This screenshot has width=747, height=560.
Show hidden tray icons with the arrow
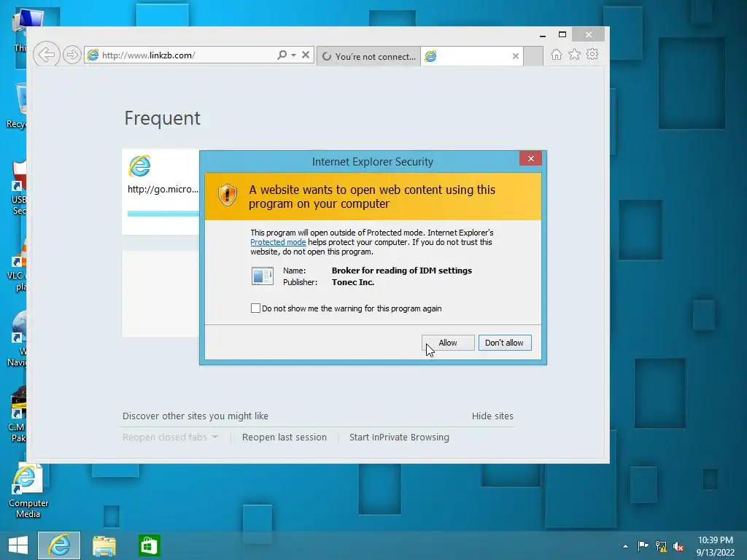tap(625, 546)
